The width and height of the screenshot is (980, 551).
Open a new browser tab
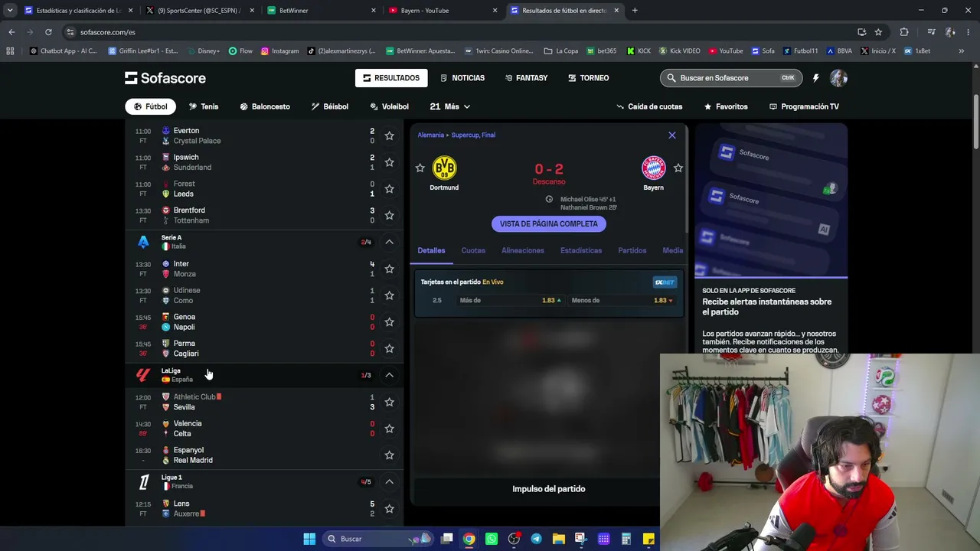pyautogui.click(x=635, y=11)
